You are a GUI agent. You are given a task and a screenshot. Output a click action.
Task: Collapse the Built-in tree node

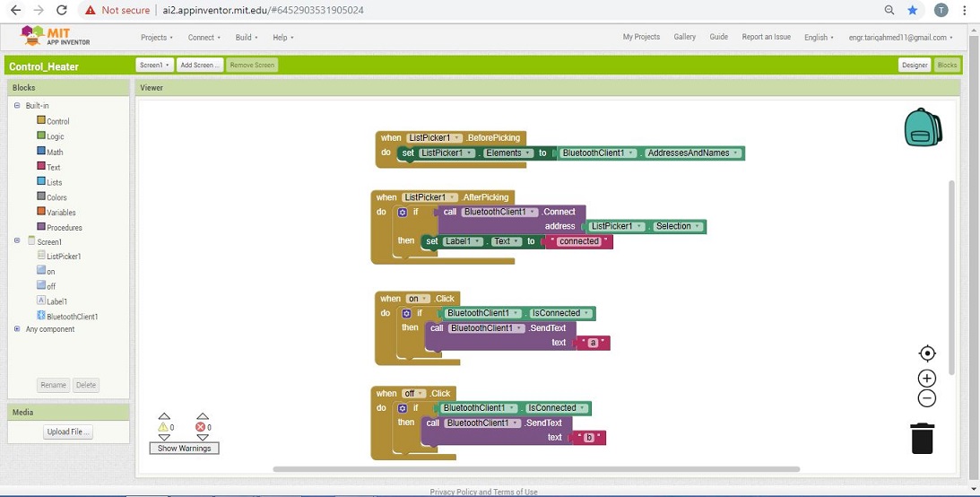pyautogui.click(x=17, y=106)
